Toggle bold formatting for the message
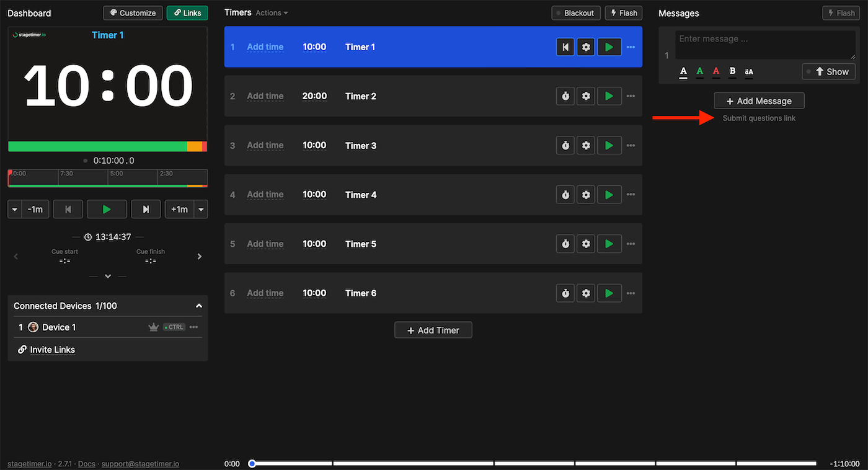This screenshot has width=868, height=470. tap(732, 71)
